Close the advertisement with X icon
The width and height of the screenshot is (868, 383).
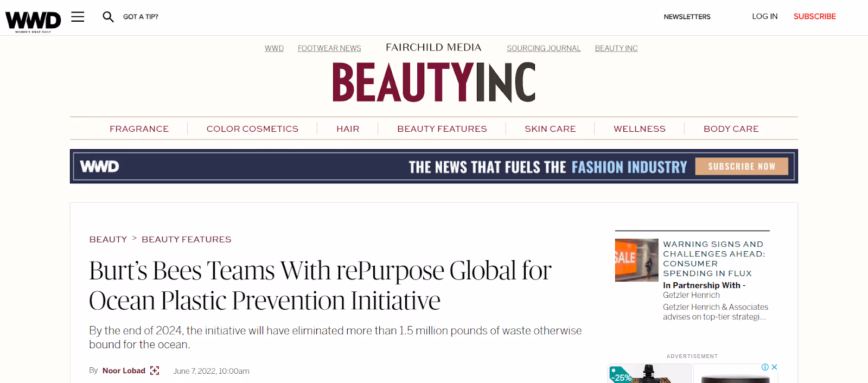click(775, 367)
